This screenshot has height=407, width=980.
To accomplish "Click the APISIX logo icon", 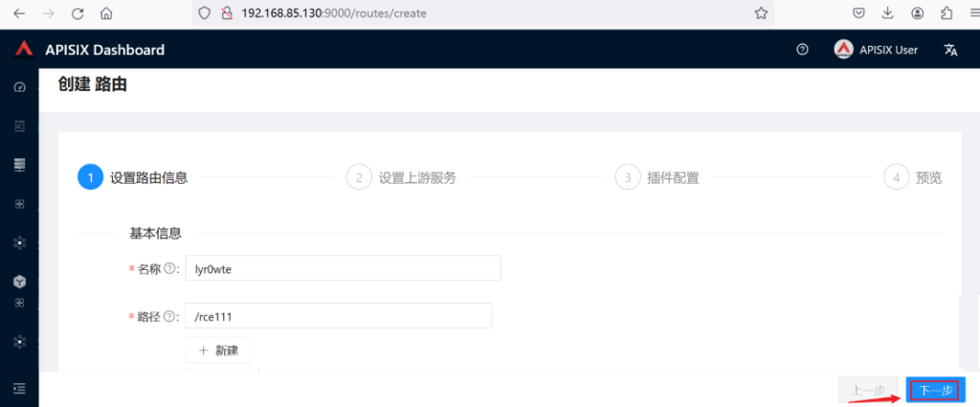I will click(24, 49).
